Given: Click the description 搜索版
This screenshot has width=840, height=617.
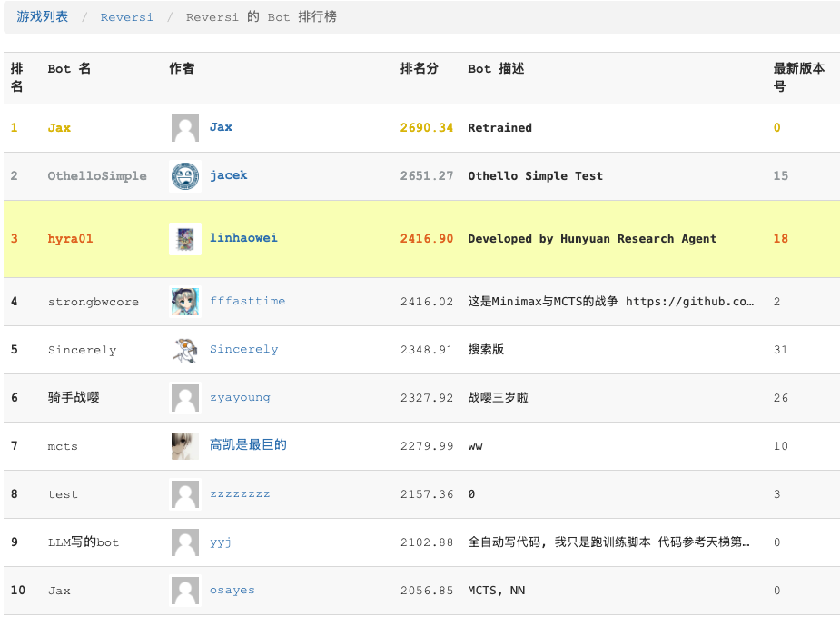Looking at the screenshot, I should pyautogui.click(x=486, y=350).
